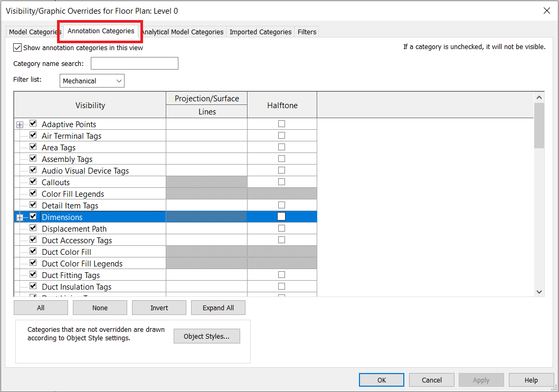Expand the Adaptive Points category
The image size is (559, 392).
(x=20, y=124)
